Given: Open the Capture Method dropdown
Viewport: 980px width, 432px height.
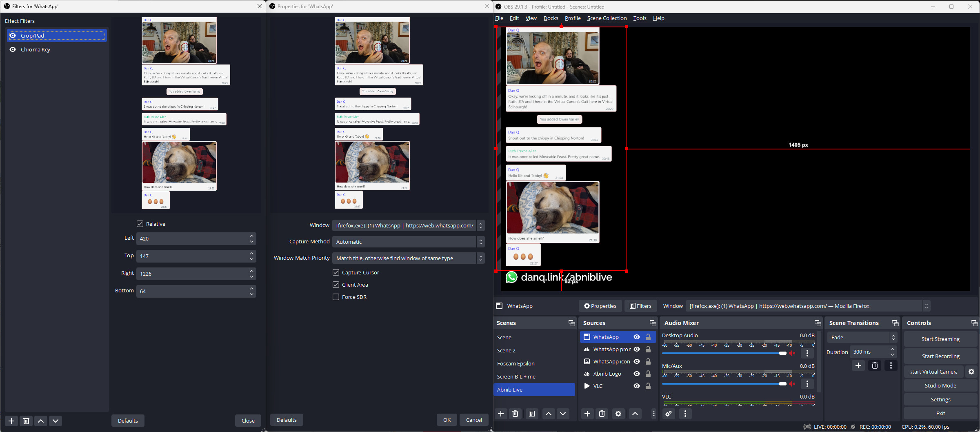Looking at the screenshot, I should (408, 242).
